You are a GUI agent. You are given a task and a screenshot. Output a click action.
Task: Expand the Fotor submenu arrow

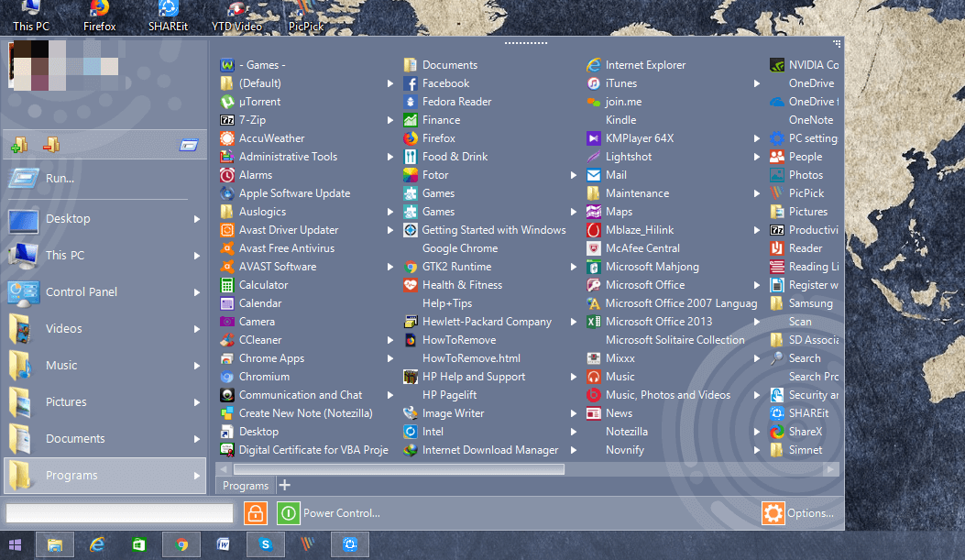coord(574,175)
